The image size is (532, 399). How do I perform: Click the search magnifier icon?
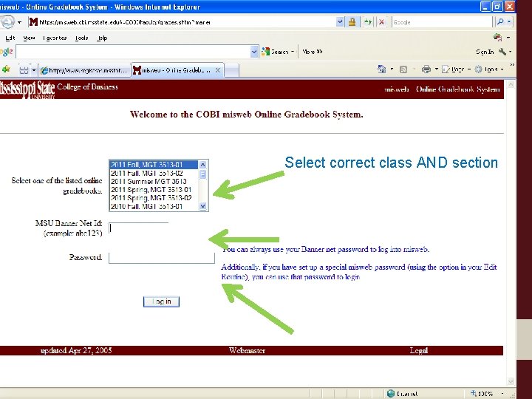[499, 22]
